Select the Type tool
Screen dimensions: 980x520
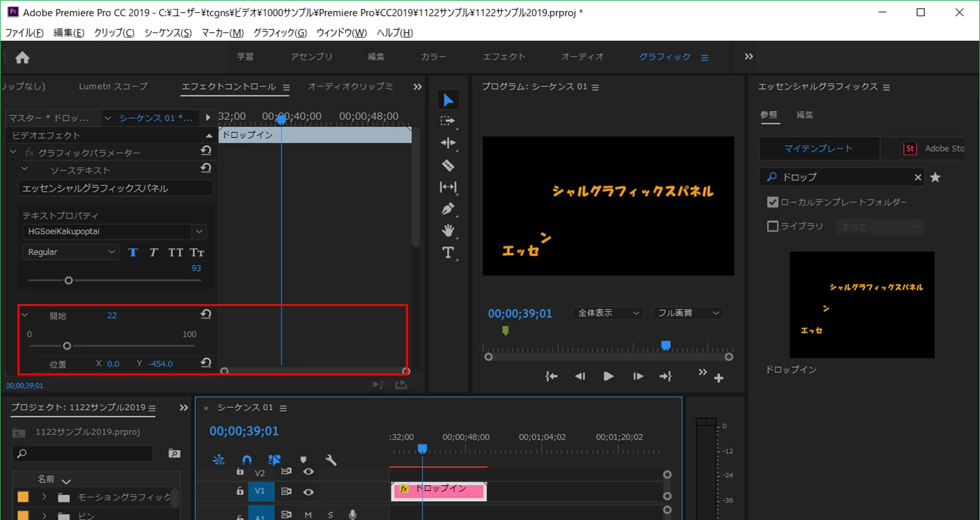[x=448, y=252]
